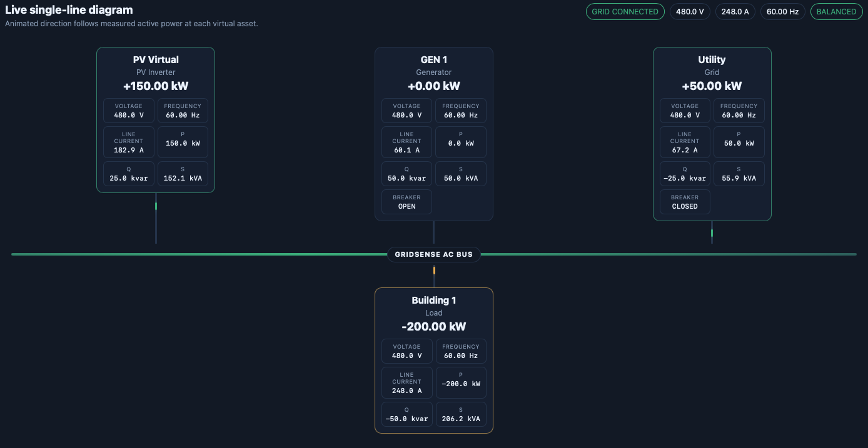Click the 480.0 V header pill

coord(690,12)
